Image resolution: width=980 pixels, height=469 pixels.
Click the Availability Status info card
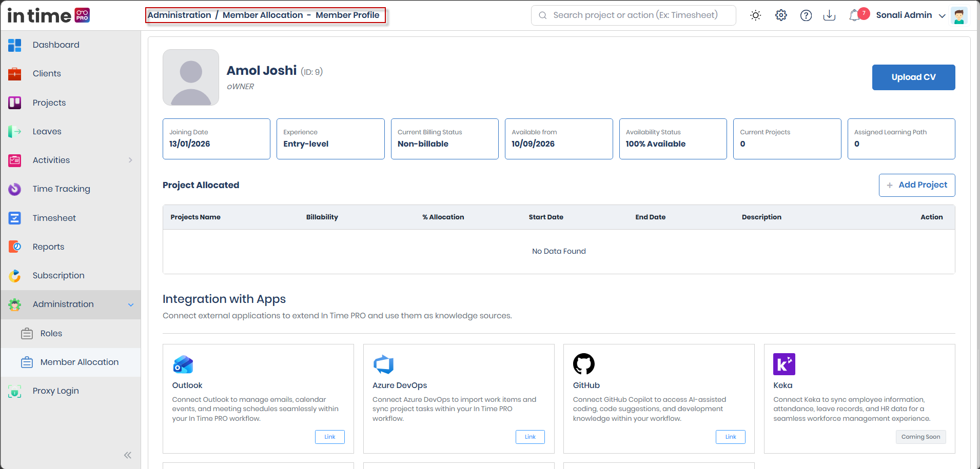coord(673,139)
